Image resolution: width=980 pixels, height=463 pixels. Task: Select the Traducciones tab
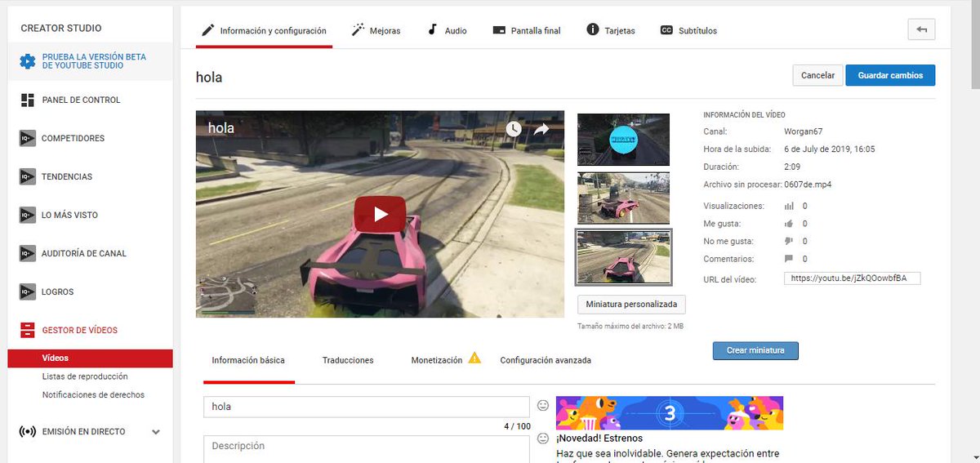[x=348, y=360]
